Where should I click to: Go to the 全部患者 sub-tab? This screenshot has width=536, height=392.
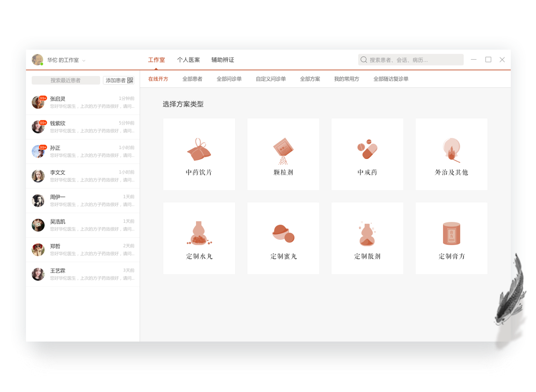tap(192, 79)
